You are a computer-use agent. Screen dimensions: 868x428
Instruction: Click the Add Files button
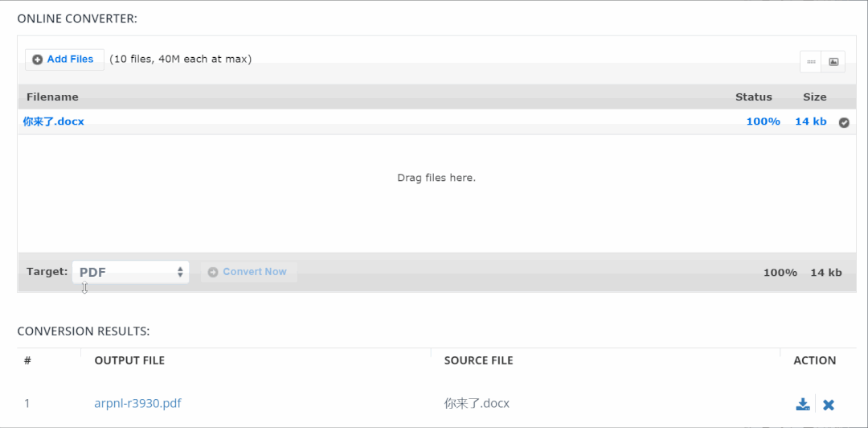[x=64, y=60]
